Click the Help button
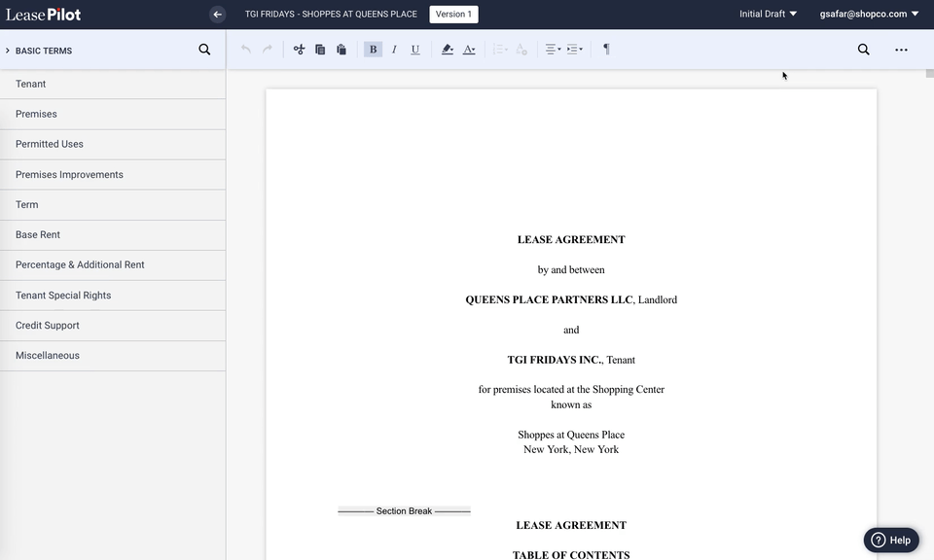Screen dimensions: 934x560 coord(891,541)
